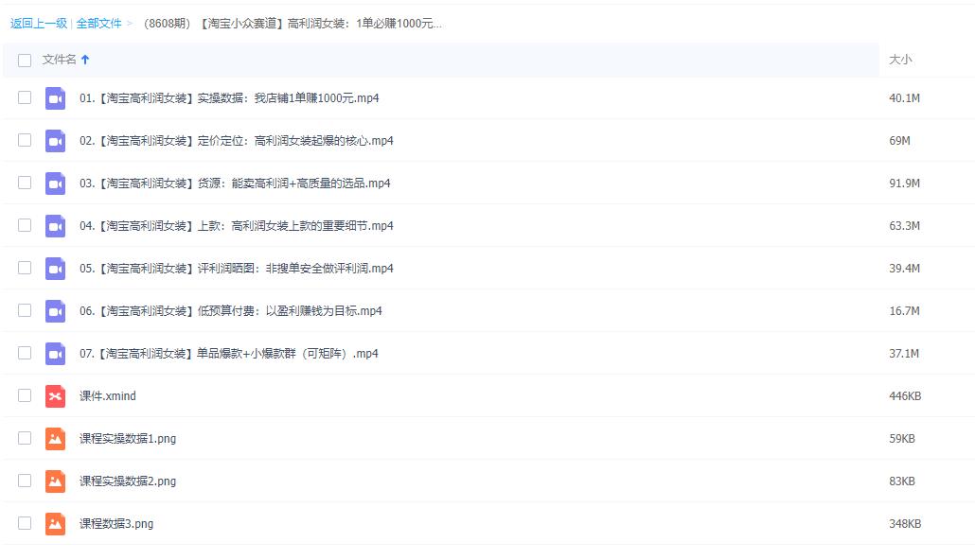The height and width of the screenshot is (560, 975).
Task: Click image icon beside 课程实操数据2.png
Action: (x=55, y=481)
